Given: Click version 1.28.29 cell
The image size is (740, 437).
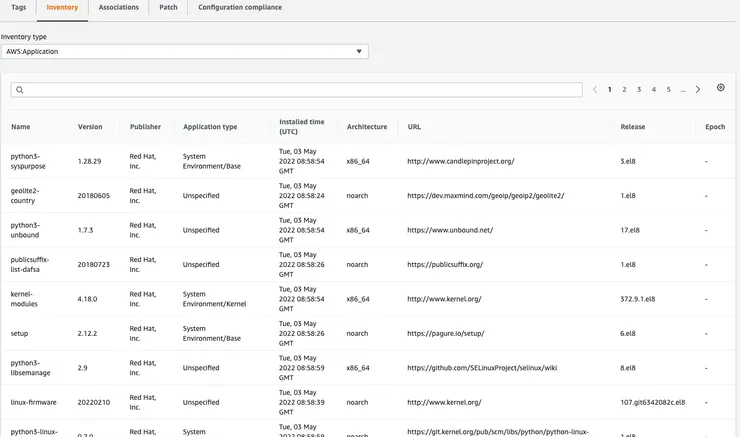Looking at the screenshot, I should 89,161.
